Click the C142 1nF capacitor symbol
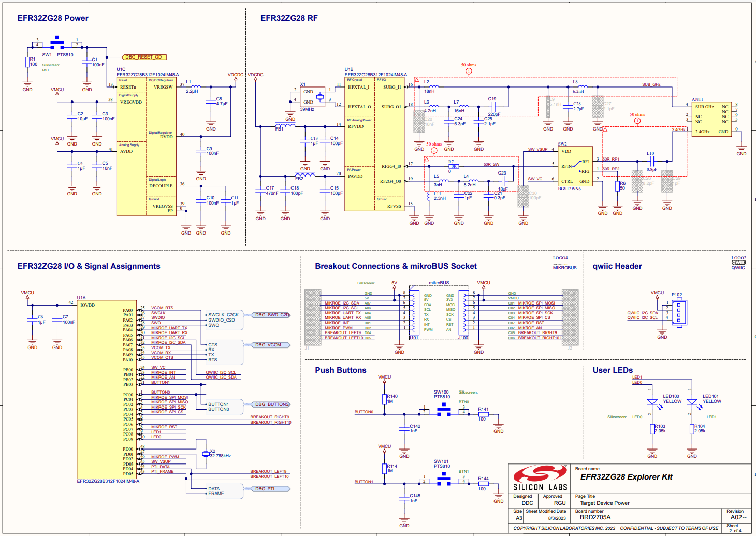Image resolution: width=756 pixels, height=536 pixels. click(404, 429)
